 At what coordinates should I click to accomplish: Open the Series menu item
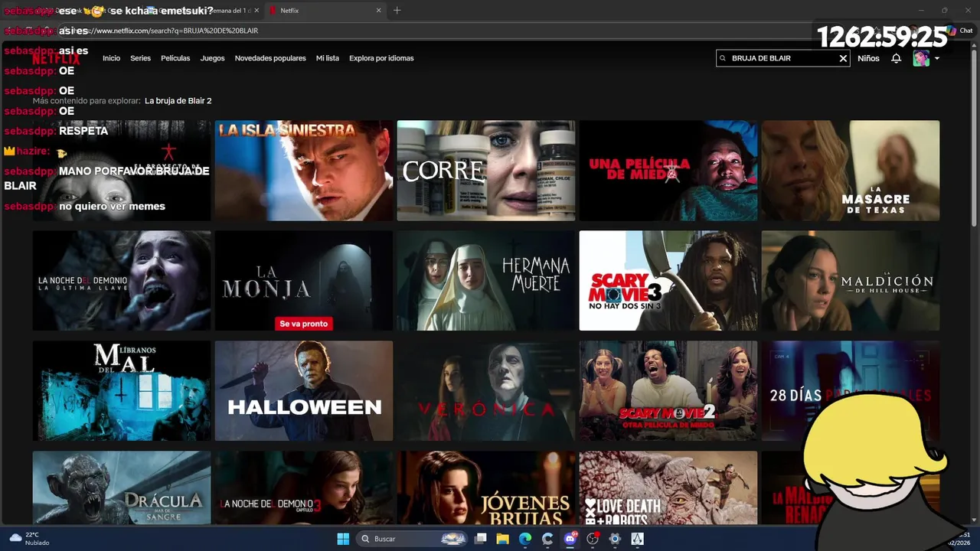(140, 58)
